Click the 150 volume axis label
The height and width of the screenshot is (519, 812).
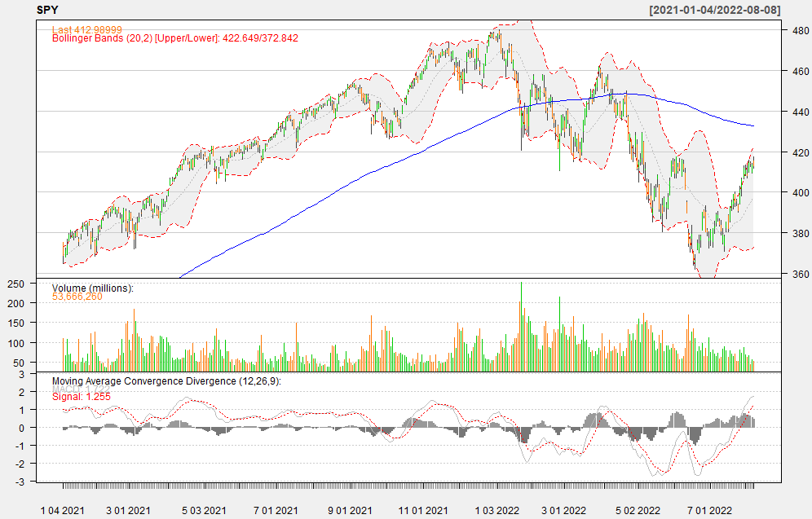click(x=15, y=323)
